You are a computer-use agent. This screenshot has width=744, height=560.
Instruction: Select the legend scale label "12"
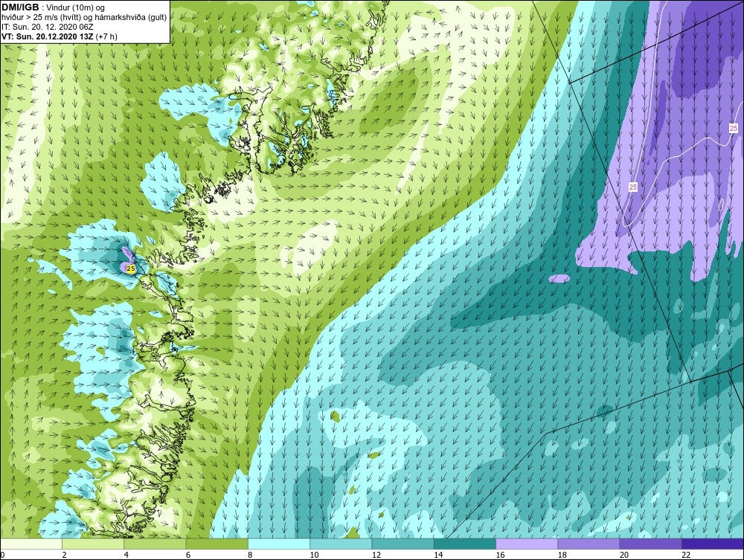click(376, 555)
